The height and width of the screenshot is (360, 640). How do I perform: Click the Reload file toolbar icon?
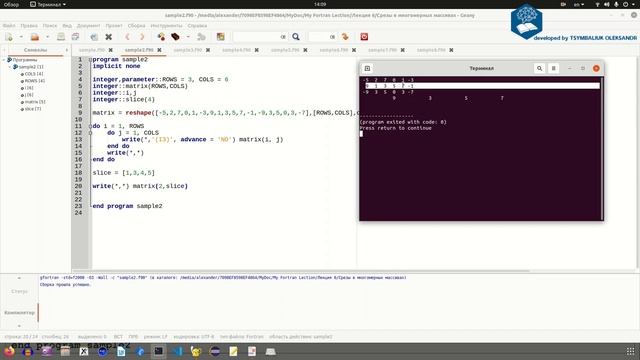94,37
